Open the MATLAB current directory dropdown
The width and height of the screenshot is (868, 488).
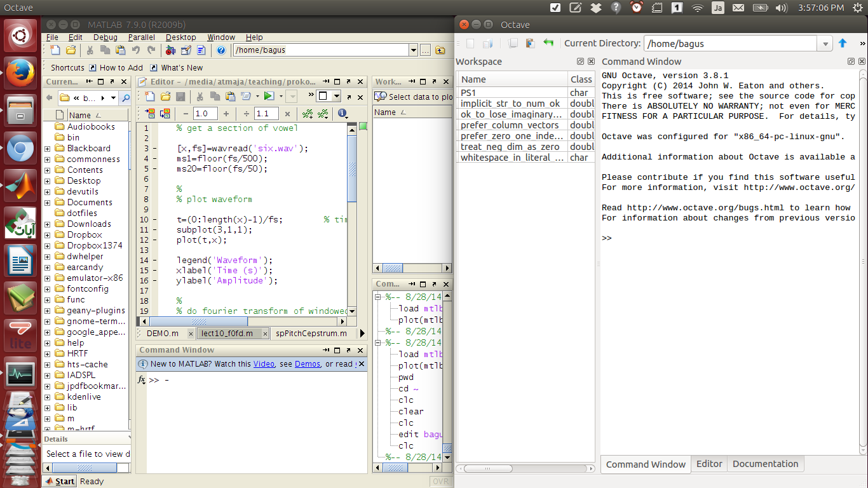click(x=413, y=51)
